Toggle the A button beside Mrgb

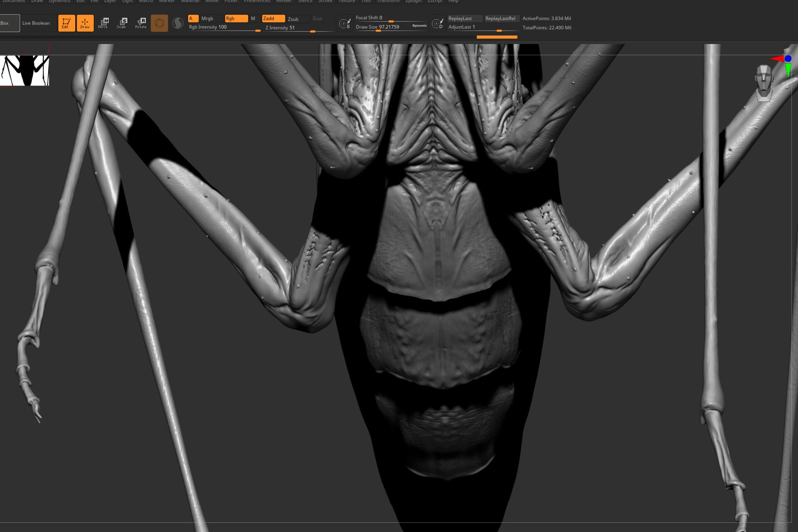tap(193, 18)
